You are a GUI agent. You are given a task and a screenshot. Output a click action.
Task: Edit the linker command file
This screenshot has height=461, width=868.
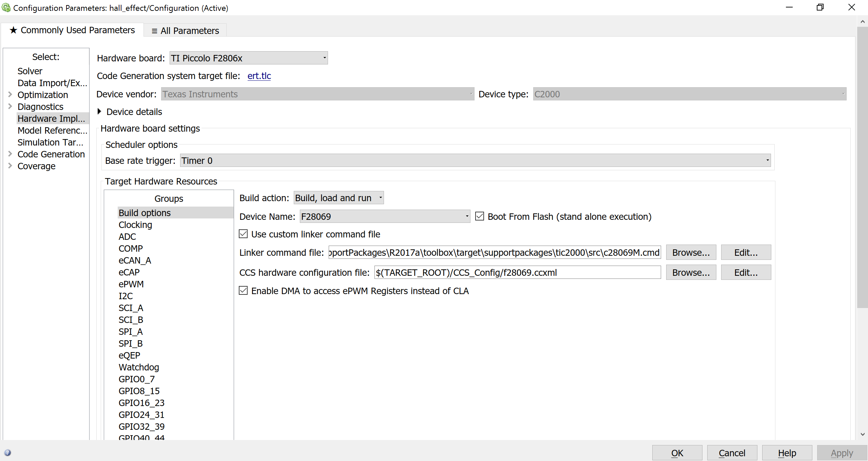tap(746, 252)
